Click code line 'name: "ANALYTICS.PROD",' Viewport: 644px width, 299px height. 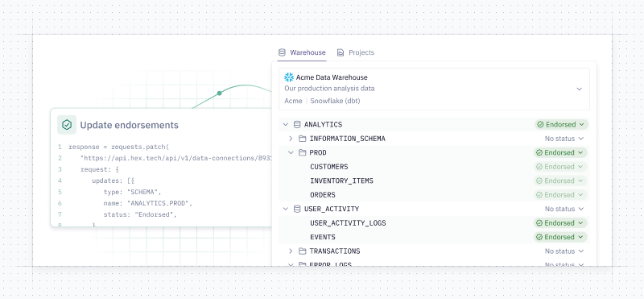(148, 203)
